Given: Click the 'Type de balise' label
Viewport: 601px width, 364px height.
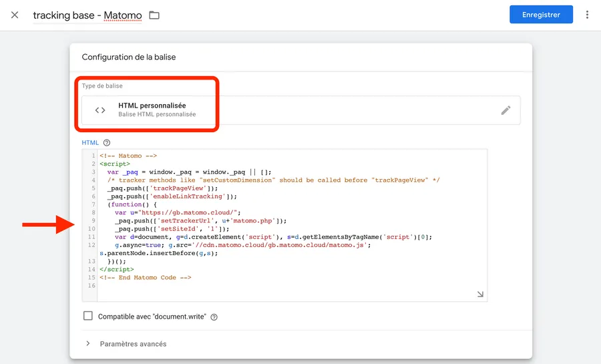Looking at the screenshot, I should 102,86.
